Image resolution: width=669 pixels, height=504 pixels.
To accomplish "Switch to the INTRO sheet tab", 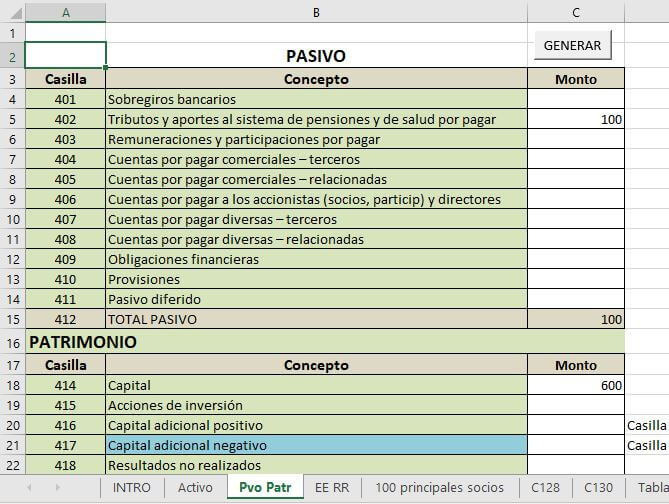I will click(x=132, y=488).
